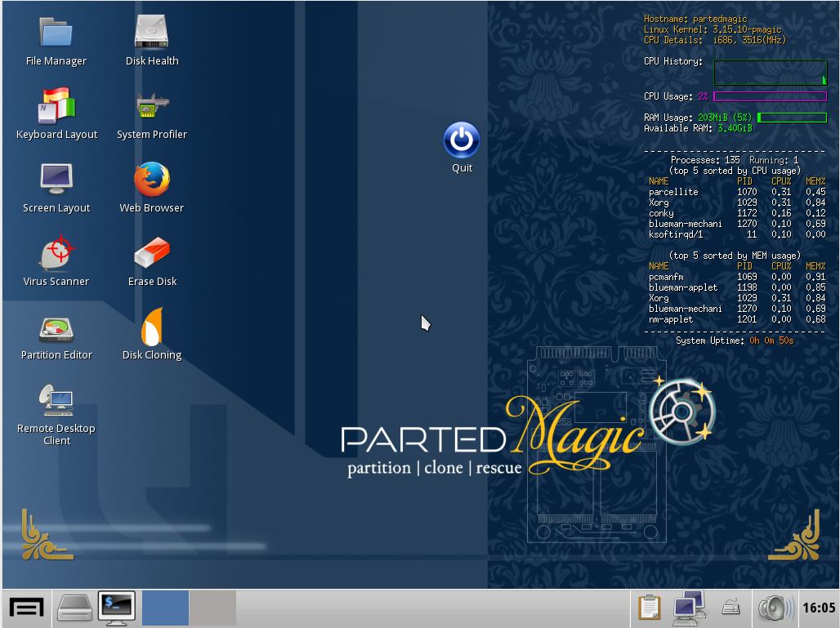Click the wired modem tray icon

731,608
